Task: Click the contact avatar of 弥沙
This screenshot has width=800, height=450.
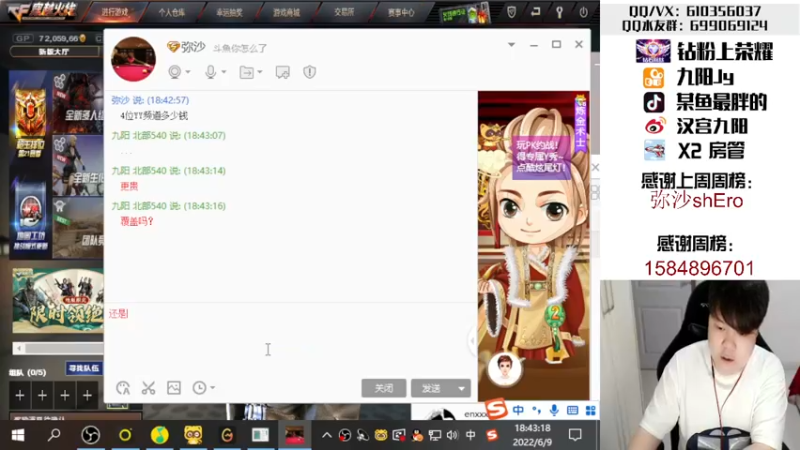Action: 133,59
